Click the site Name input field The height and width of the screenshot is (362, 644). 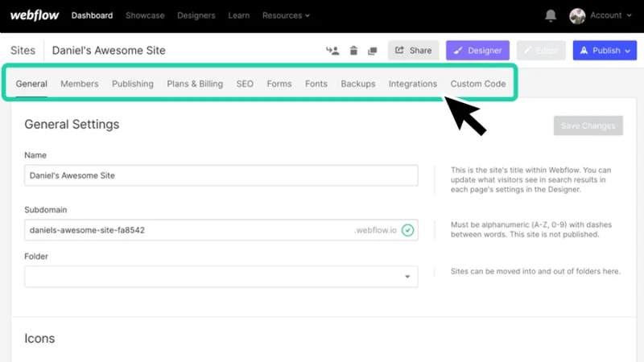[221, 175]
